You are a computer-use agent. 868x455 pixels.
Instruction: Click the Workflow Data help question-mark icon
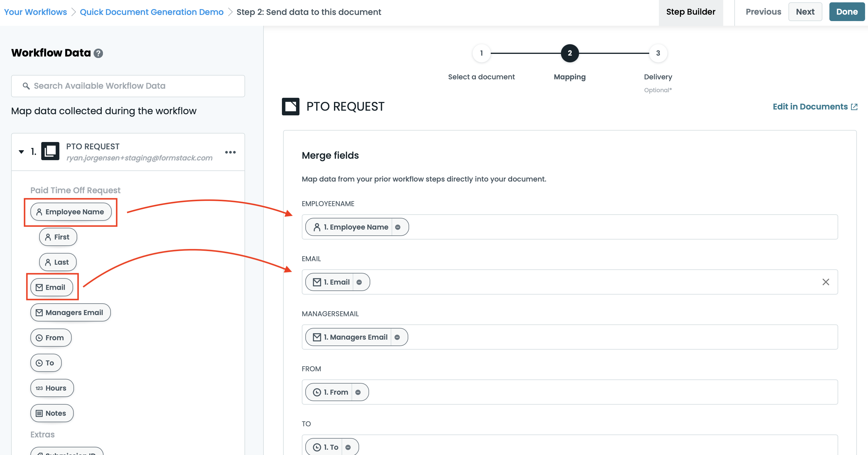pos(98,53)
